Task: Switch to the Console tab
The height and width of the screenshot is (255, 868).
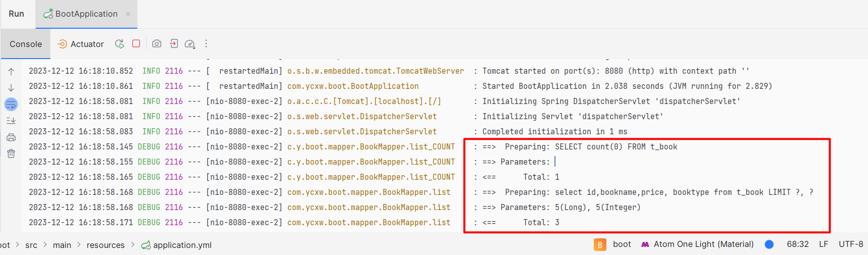Action: pos(26,44)
